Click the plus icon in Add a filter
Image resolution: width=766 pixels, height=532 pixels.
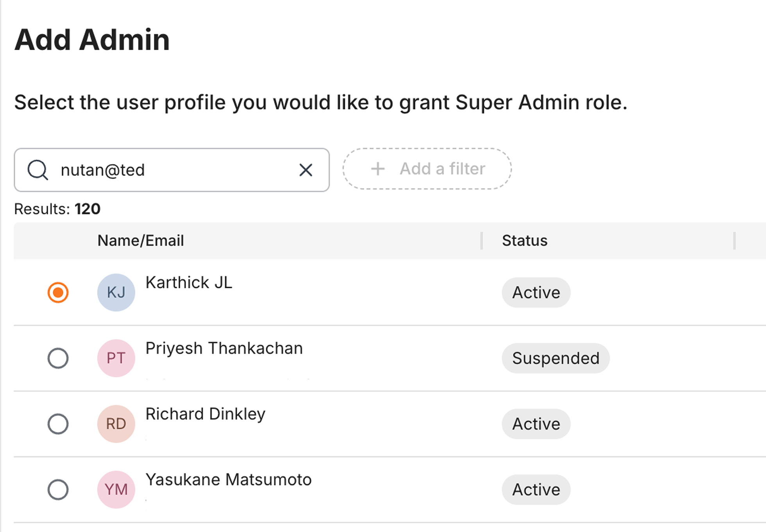378,169
